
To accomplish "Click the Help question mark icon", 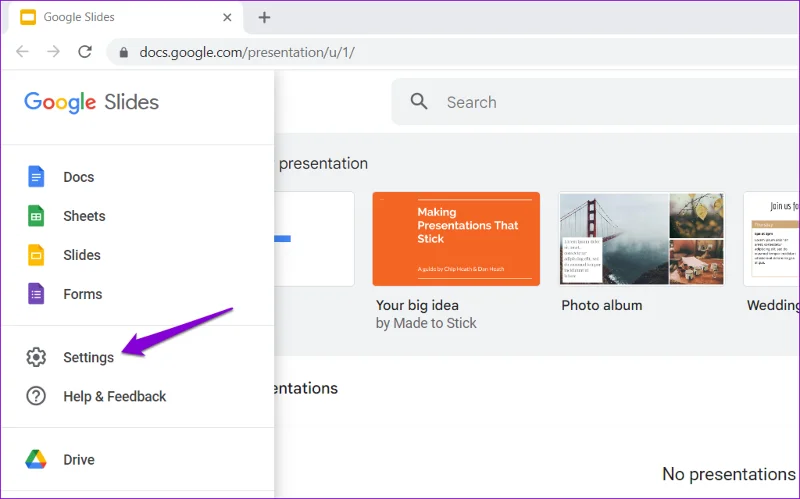I will (x=36, y=396).
